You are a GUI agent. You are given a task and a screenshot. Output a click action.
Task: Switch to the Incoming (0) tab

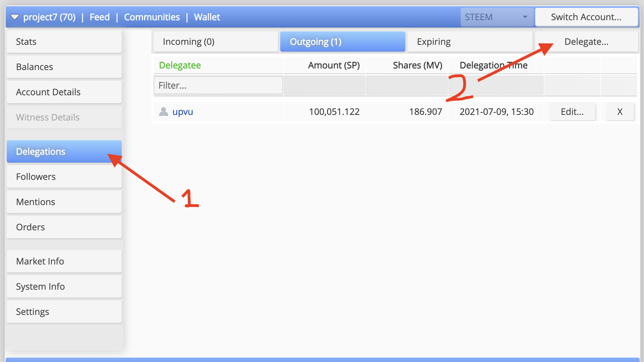tap(216, 42)
